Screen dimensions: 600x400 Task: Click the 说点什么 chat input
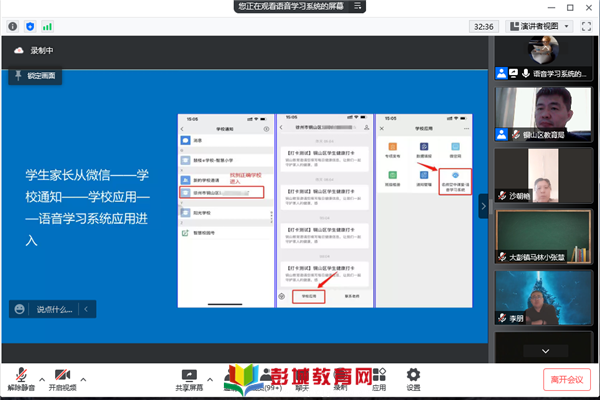54,309
